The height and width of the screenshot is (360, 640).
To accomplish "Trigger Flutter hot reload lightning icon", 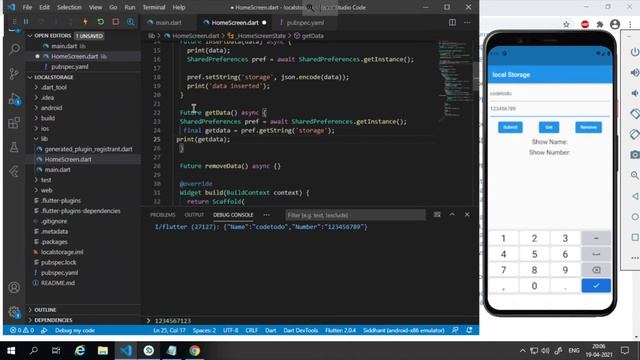I will 85,22.
